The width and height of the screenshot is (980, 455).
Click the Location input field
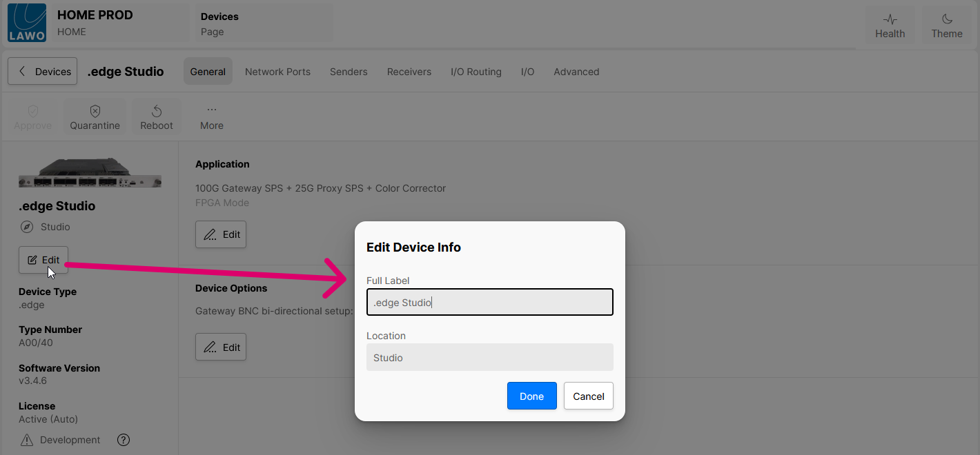pos(490,358)
